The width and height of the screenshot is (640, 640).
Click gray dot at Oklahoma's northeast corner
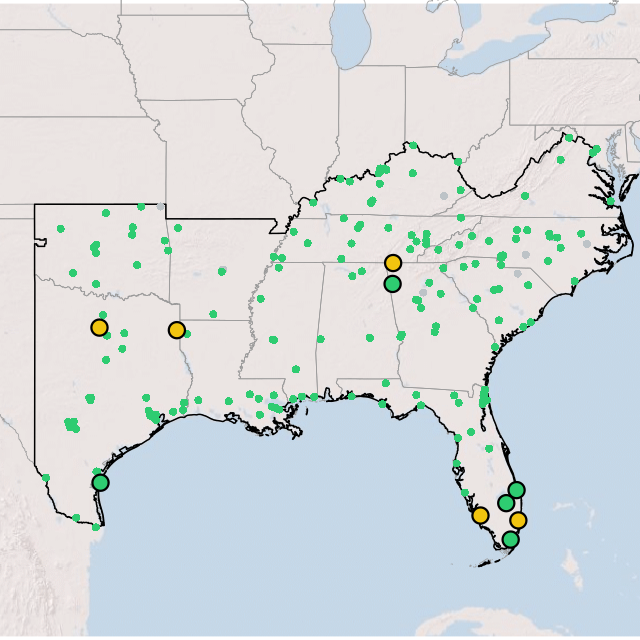coord(160,207)
